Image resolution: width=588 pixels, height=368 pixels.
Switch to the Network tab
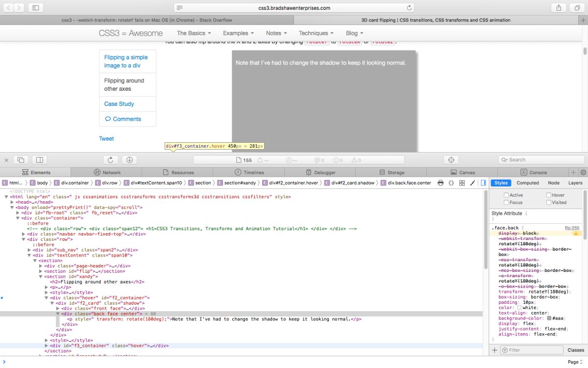(107, 172)
